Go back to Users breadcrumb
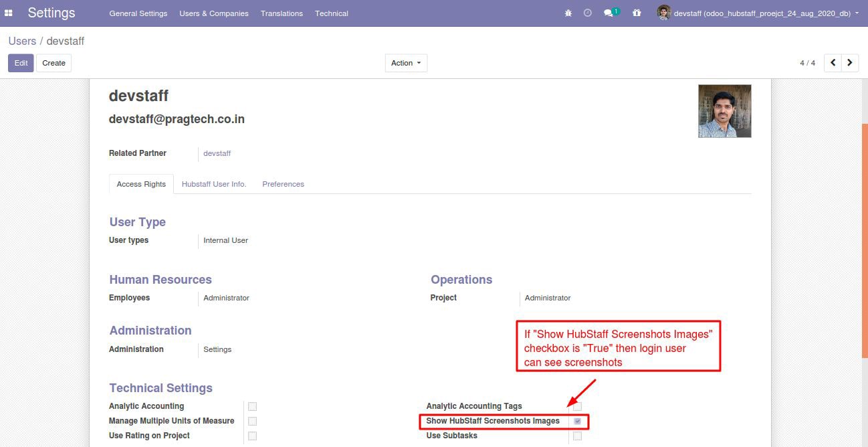868x447 pixels. 22,41
